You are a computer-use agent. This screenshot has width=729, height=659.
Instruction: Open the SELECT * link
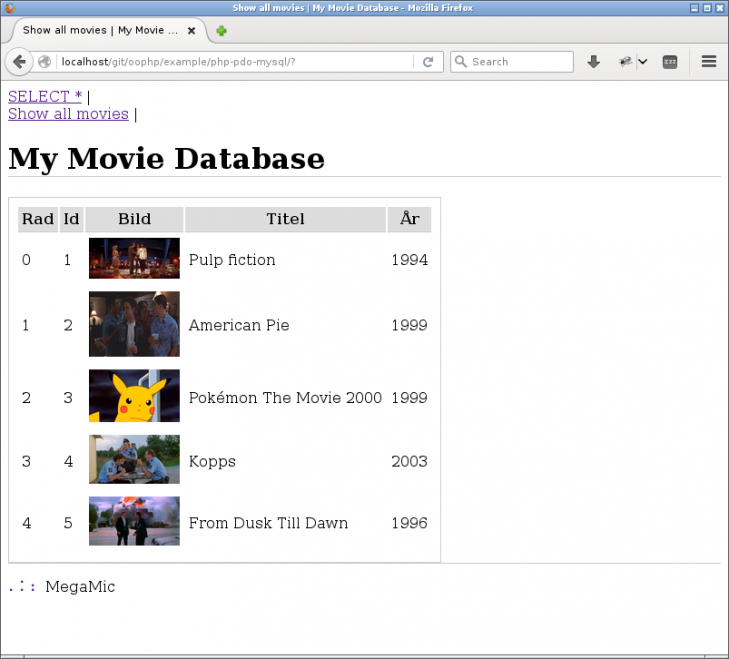pos(45,97)
